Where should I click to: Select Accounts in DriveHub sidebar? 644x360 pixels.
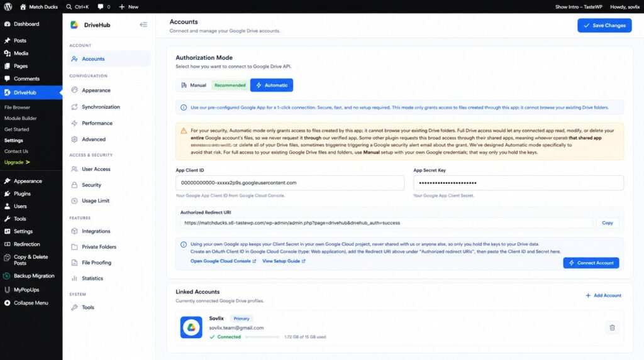pos(109,58)
